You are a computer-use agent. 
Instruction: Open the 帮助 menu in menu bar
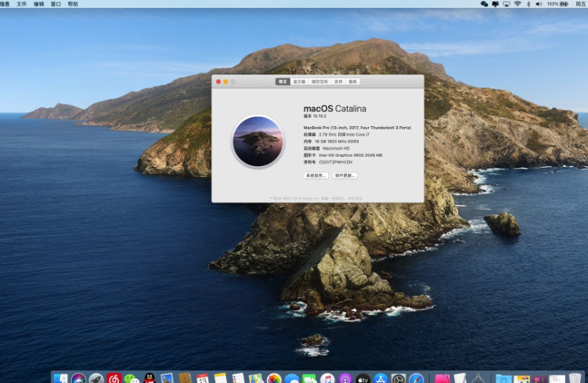pyautogui.click(x=73, y=4)
